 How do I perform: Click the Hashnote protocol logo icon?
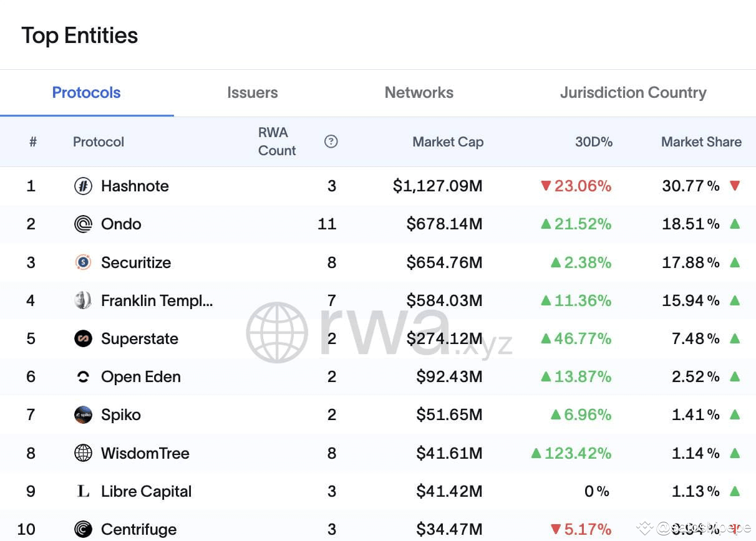click(x=83, y=186)
